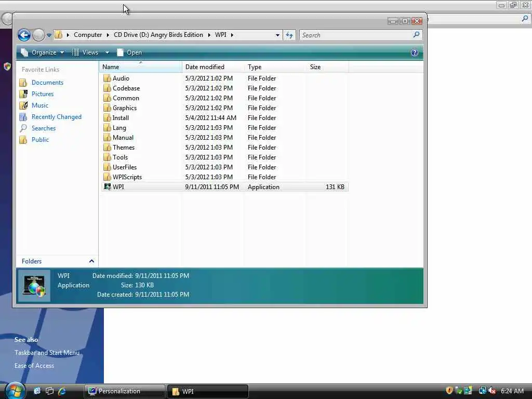This screenshot has height=399, width=532.
Task: Open the Windows Start orb
Action: [x=15, y=391]
